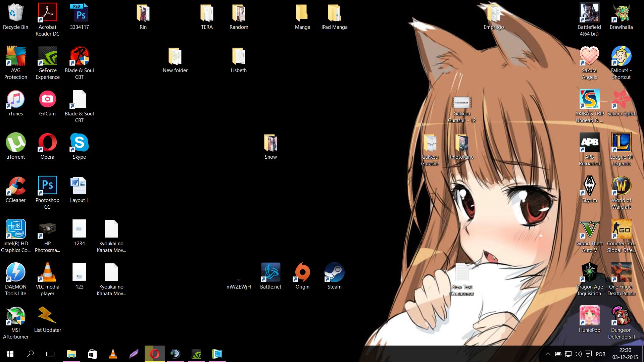Click the taskbar search magnifier

point(30,354)
